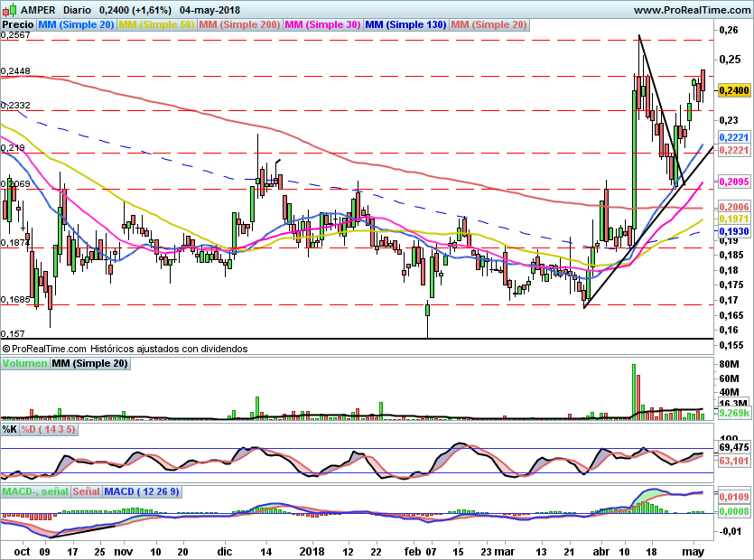Click the 'dic' month marker on time axis
Screen dimensions: 754x560
(x=225, y=552)
